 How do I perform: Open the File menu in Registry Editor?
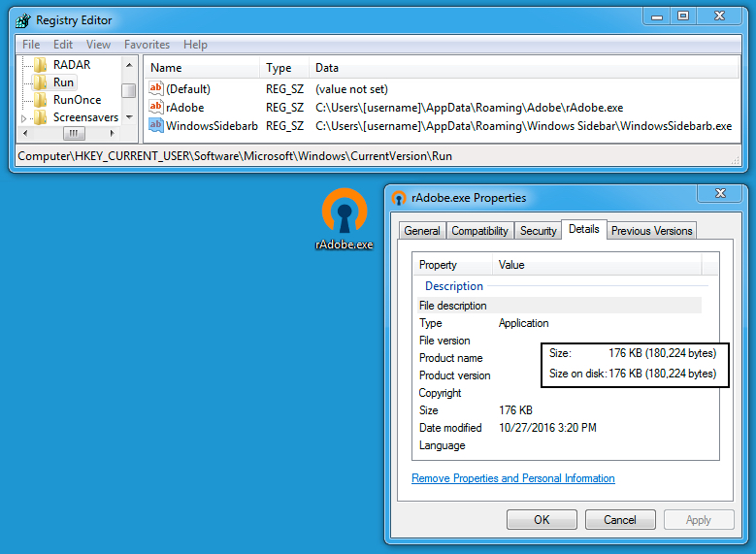click(x=31, y=45)
